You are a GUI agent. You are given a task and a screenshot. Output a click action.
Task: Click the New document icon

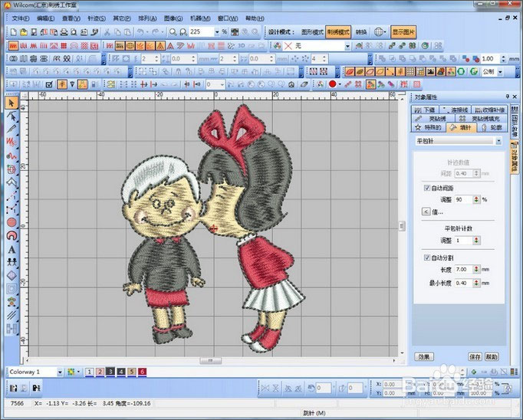(14, 32)
